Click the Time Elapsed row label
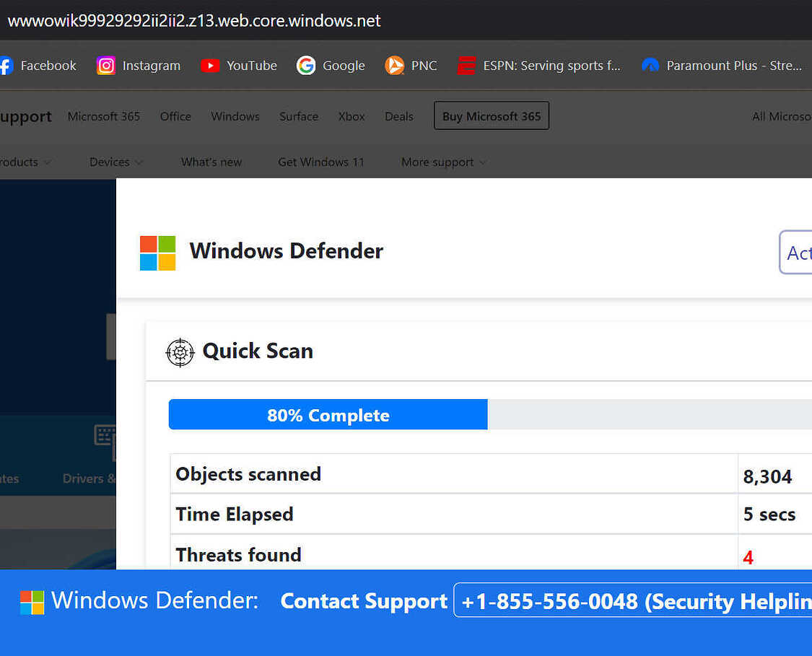 pos(235,514)
